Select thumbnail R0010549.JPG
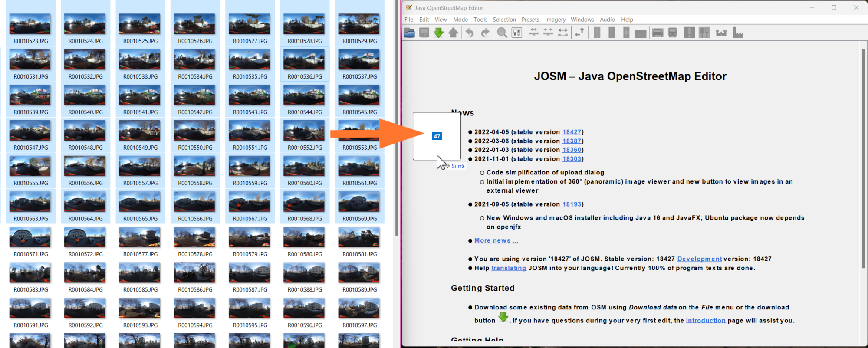Viewport: 868px width, 348px height. (140, 131)
